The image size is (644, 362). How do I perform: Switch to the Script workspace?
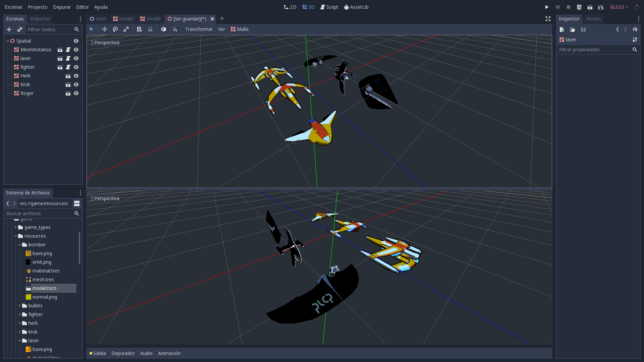pos(329,7)
